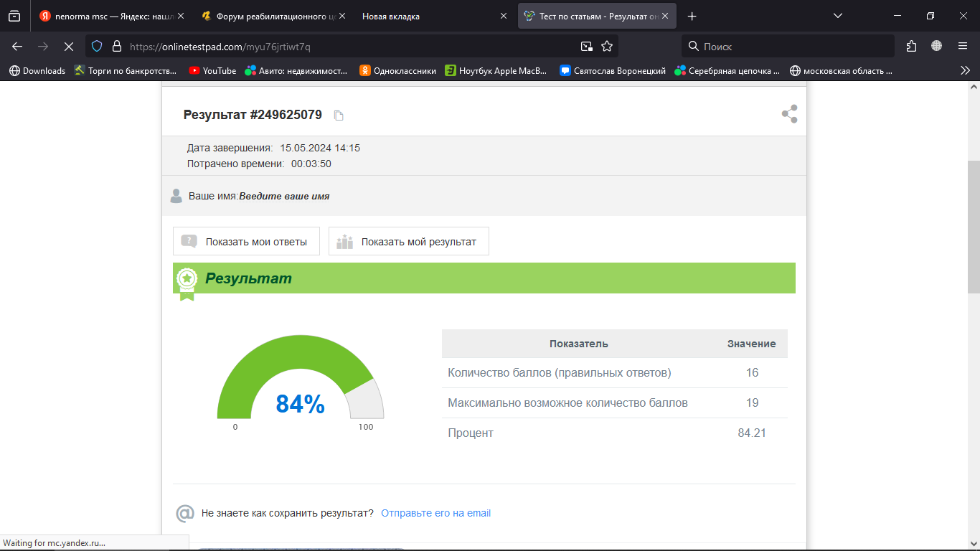The width and height of the screenshot is (980, 551).
Task: Open the YouTube bookmark
Action: [212, 70]
